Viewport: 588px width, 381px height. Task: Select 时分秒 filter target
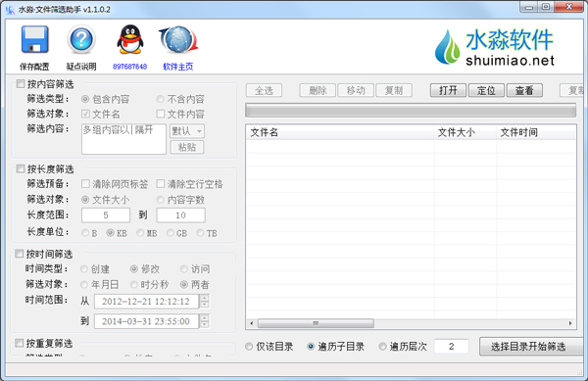134,285
